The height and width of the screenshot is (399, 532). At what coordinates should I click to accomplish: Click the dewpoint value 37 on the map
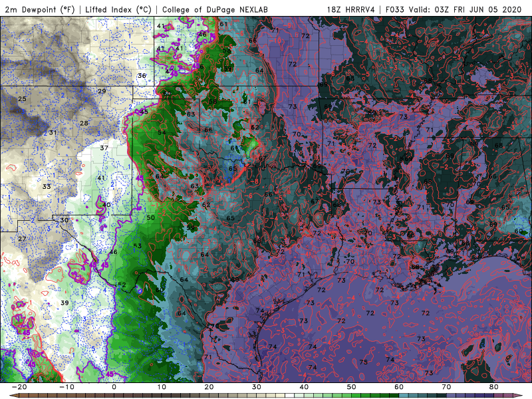104,148
